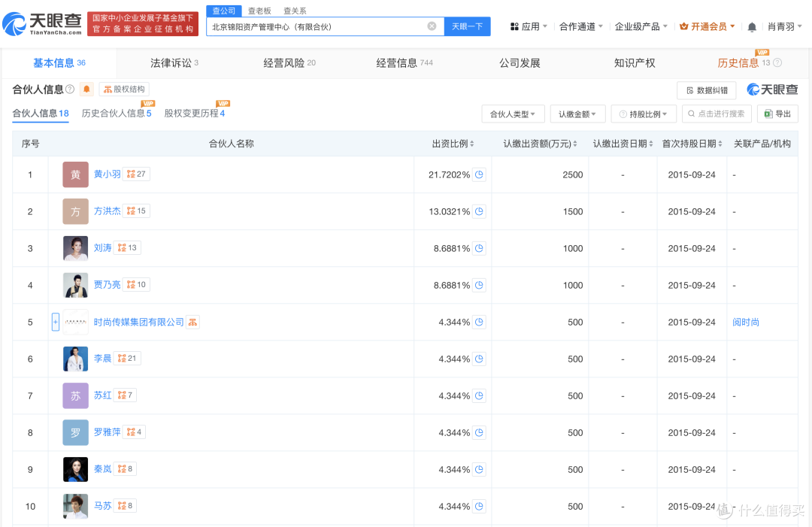Open 方洪杰's 15 related companies badge

tap(136, 210)
